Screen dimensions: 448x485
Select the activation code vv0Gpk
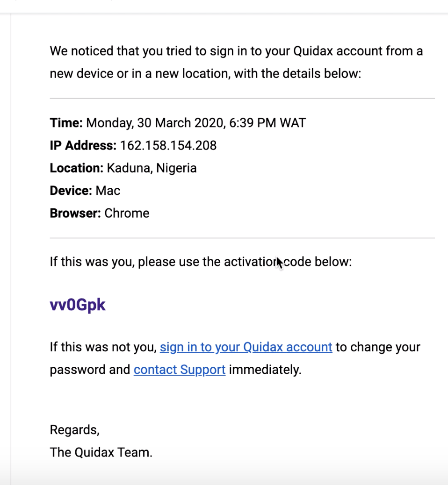pos(78,305)
